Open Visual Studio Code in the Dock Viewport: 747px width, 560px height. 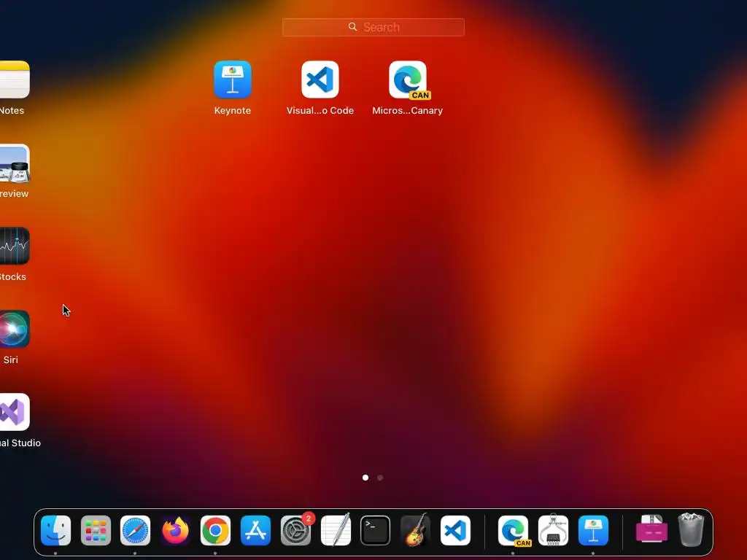coord(455,531)
